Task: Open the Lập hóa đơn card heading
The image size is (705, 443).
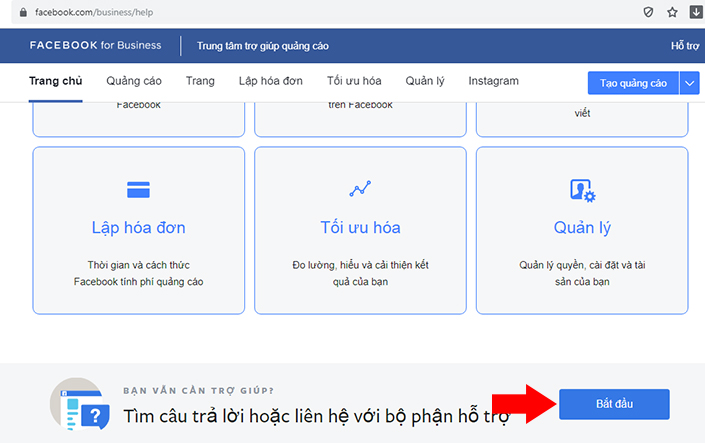Action: pos(138,228)
